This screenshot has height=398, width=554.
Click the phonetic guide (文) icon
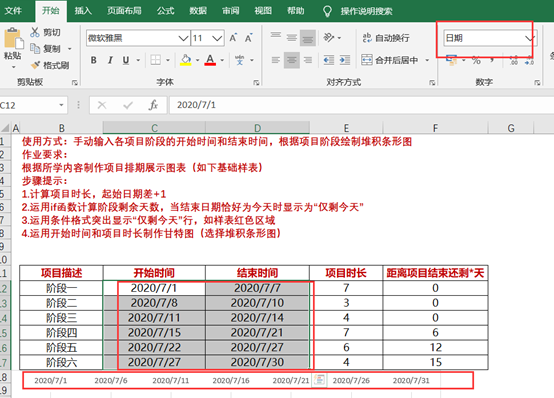[240, 60]
